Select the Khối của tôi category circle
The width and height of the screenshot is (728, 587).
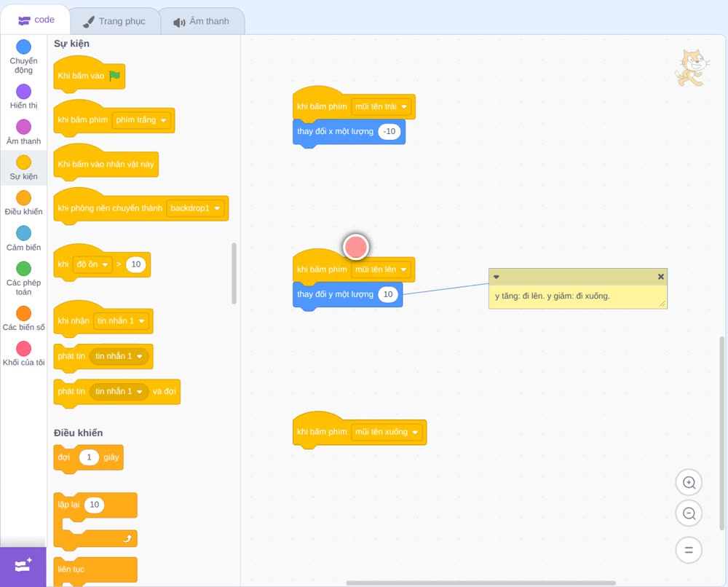pyautogui.click(x=24, y=349)
